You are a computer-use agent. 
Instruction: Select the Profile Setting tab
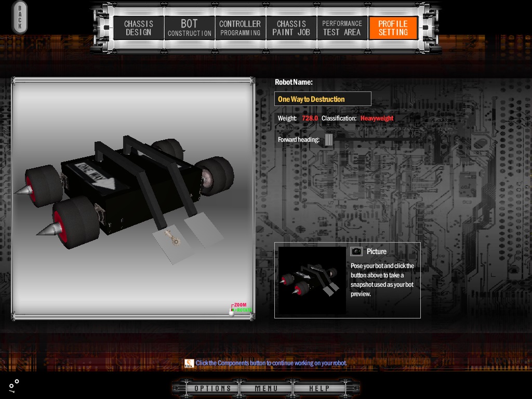point(393,28)
